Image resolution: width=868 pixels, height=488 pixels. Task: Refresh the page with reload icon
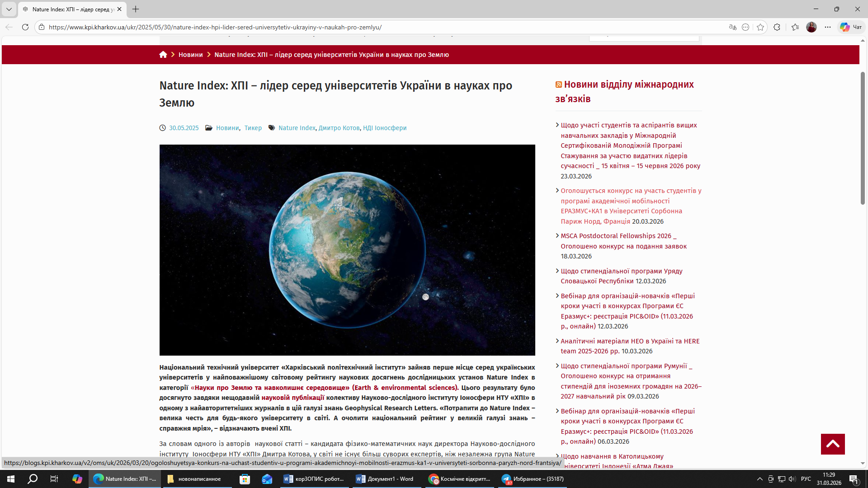tap(25, 27)
